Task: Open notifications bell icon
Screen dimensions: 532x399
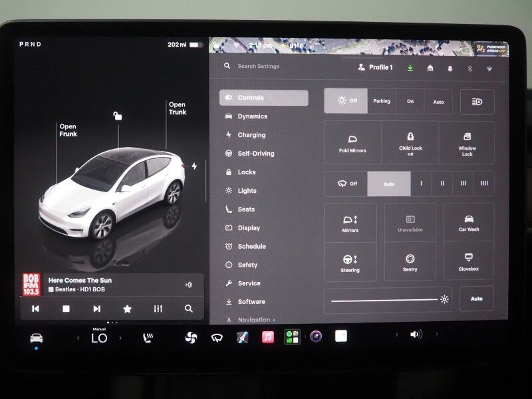Action: point(450,68)
